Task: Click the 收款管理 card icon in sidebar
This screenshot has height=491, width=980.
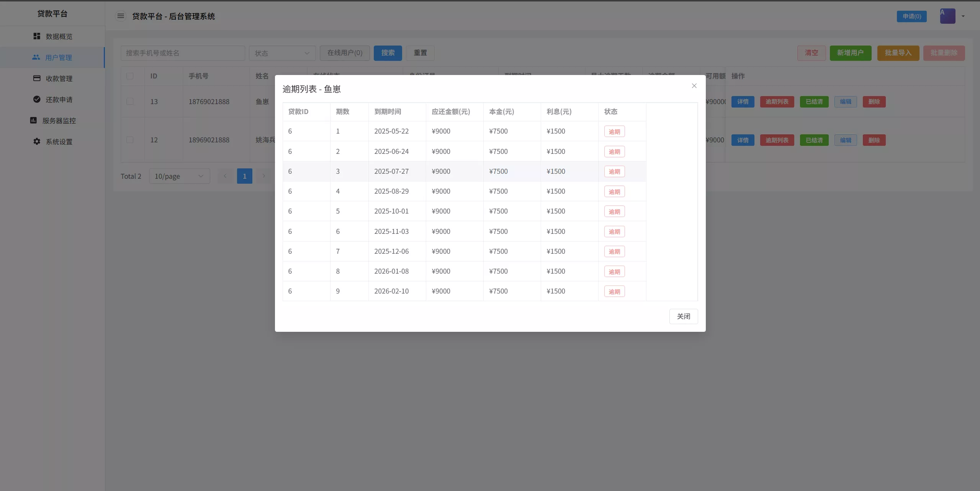Action: tap(36, 78)
